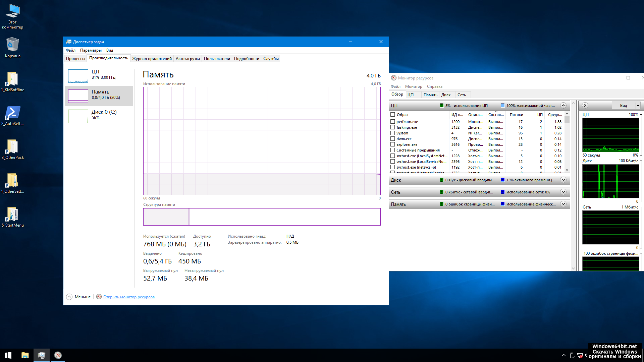The image size is (644, 362).
Task: Open the Параметры menu
Action: coord(91,50)
